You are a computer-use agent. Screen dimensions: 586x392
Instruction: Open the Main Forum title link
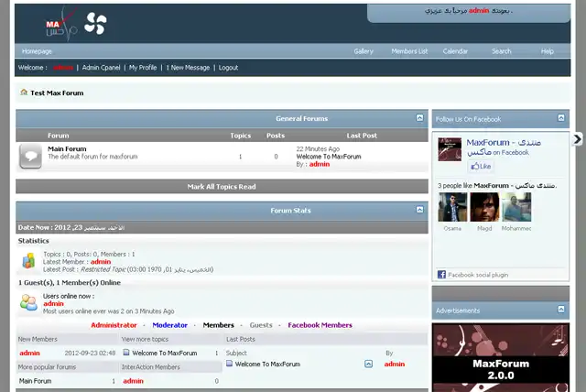[67, 148]
